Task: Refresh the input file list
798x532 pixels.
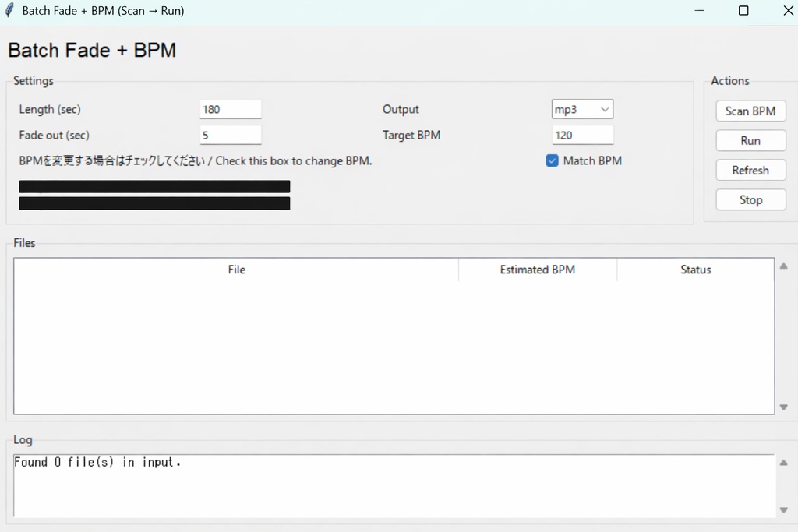Action: pyautogui.click(x=750, y=170)
